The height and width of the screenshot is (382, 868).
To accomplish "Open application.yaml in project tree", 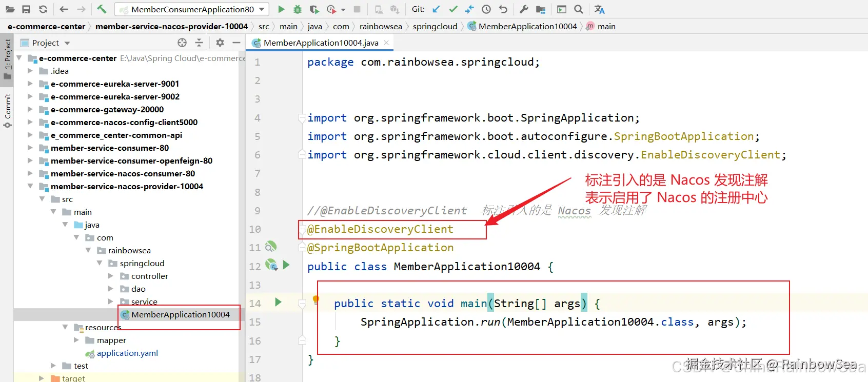I will coord(127,353).
